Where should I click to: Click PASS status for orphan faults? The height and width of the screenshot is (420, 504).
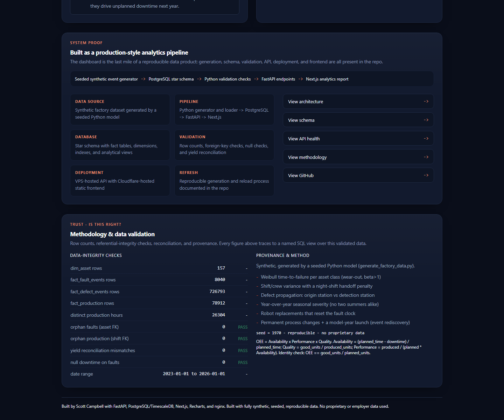pos(243,327)
